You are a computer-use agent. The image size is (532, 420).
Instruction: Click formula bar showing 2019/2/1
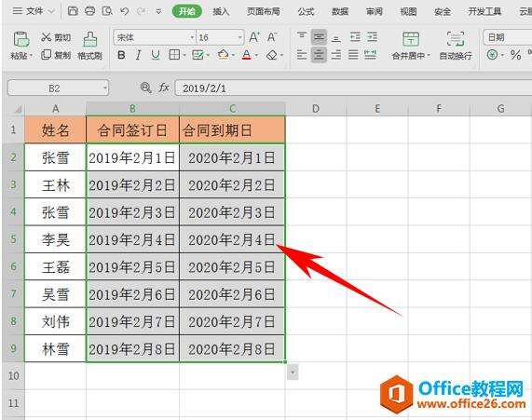(353, 88)
